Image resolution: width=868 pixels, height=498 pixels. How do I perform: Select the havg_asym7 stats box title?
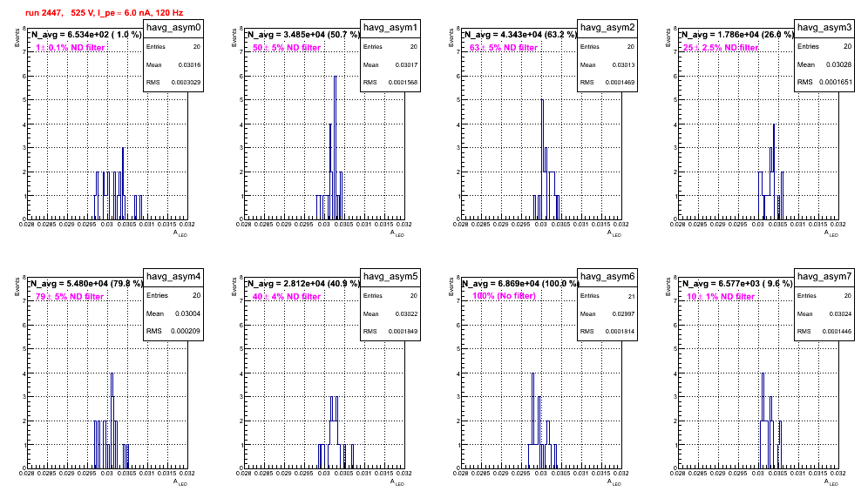point(824,277)
